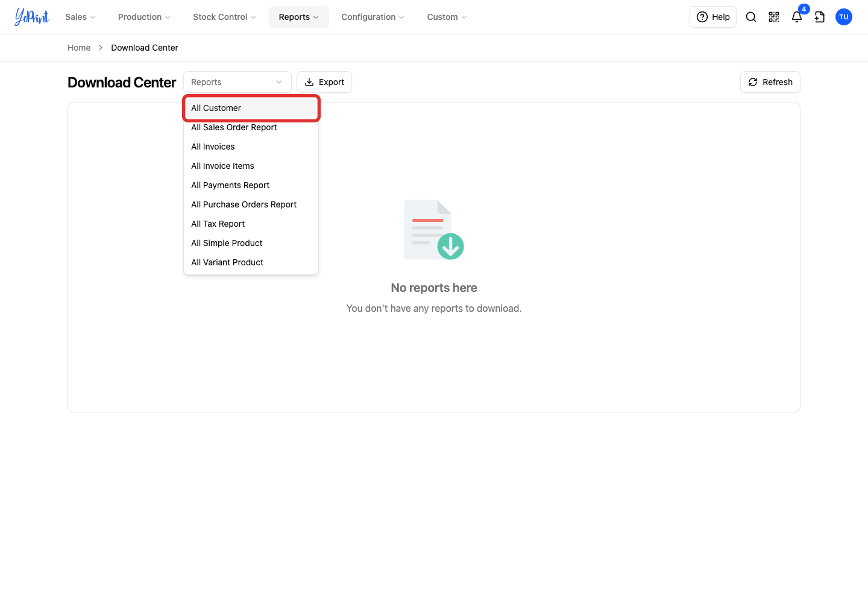Viewport: 868px width, 603px height.
Task: Pick All Variant Product option
Action: click(x=251, y=262)
